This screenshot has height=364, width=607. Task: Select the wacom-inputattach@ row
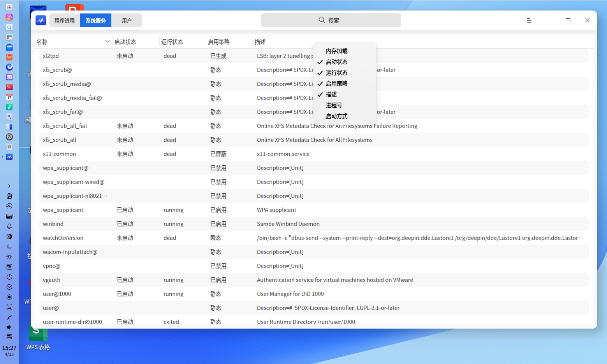314,252
